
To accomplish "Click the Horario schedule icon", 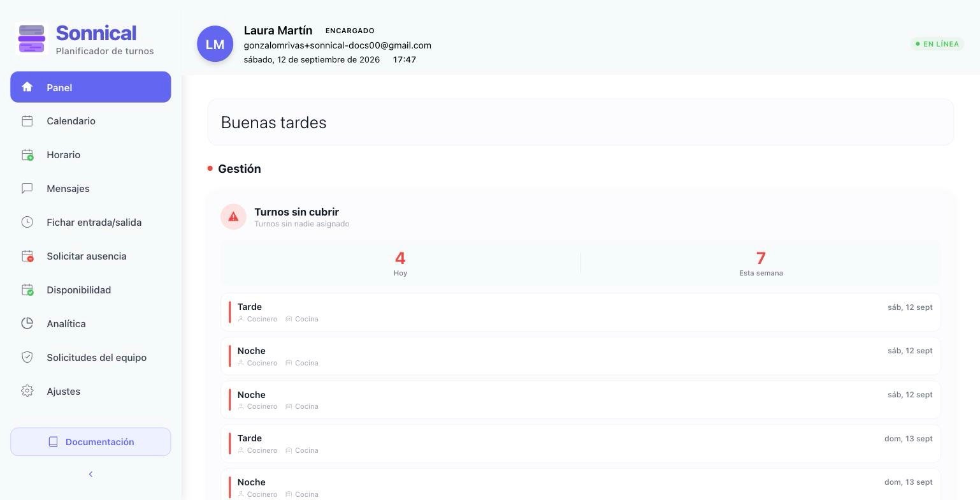I will point(27,154).
